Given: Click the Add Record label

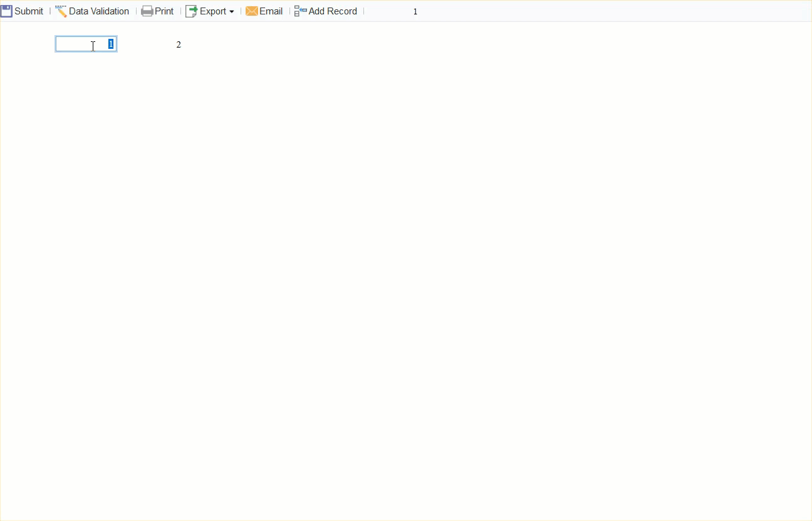Looking at the screenshot, I should [332, 11].
